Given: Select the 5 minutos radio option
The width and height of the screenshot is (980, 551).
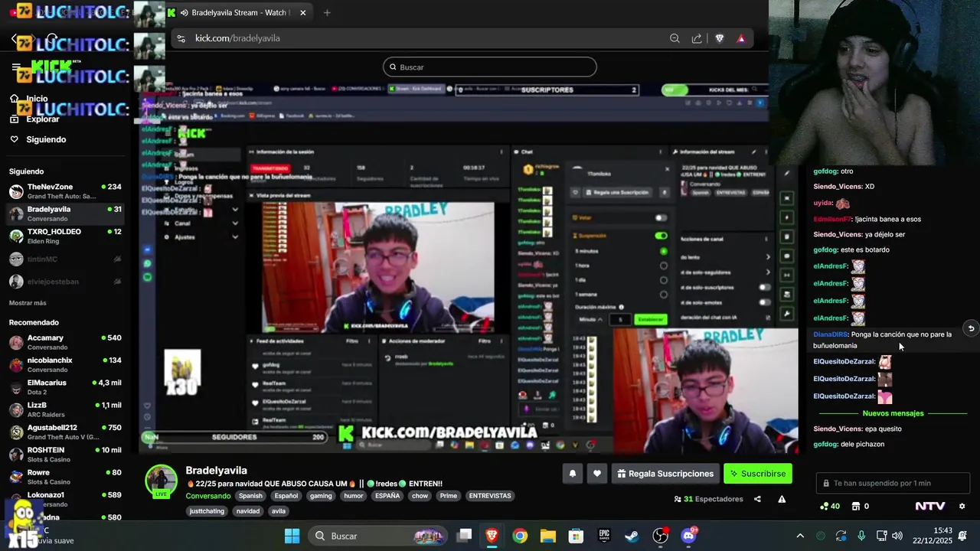Looking at the screenshot, I should point(664,251).
